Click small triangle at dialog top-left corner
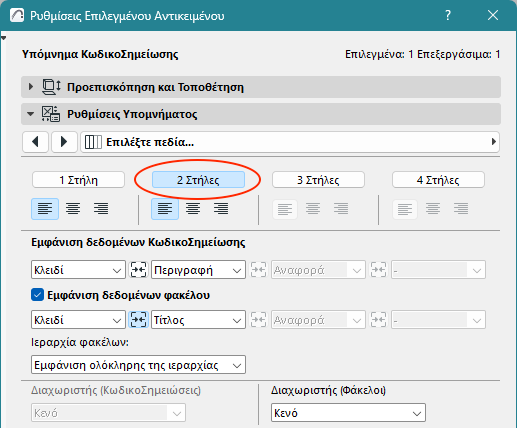Screen dimensions: 517x428 [4, 38]
